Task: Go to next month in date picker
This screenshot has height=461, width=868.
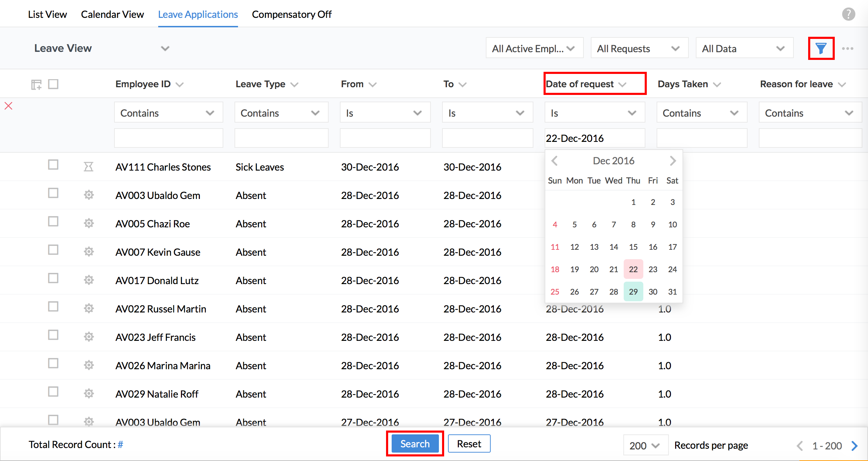Action: 673,161
